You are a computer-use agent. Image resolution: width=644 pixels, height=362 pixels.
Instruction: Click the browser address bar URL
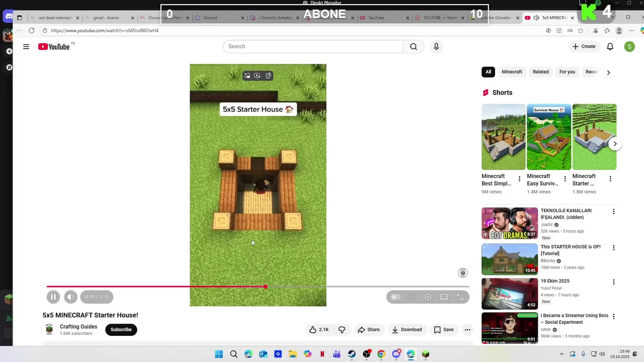105,31
